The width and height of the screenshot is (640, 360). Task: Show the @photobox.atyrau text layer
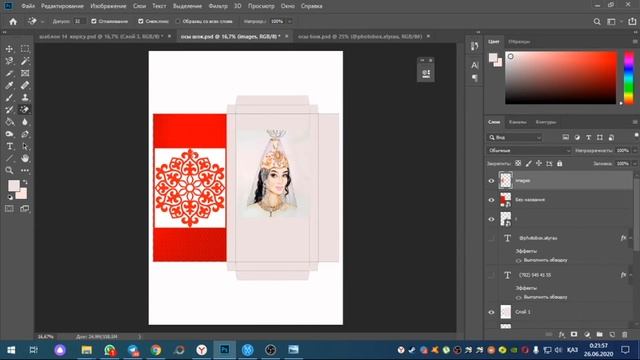click(x=491, y=238)
